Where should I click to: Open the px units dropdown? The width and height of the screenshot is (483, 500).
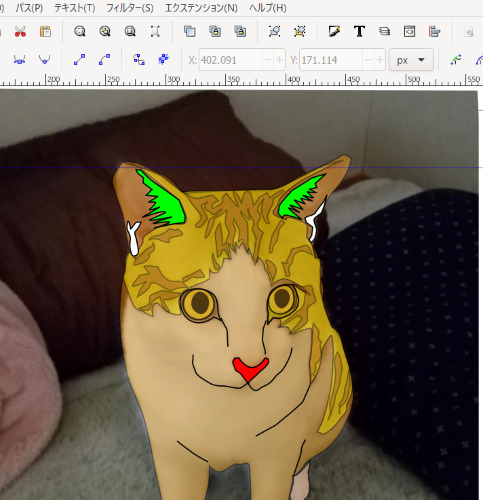411,60
